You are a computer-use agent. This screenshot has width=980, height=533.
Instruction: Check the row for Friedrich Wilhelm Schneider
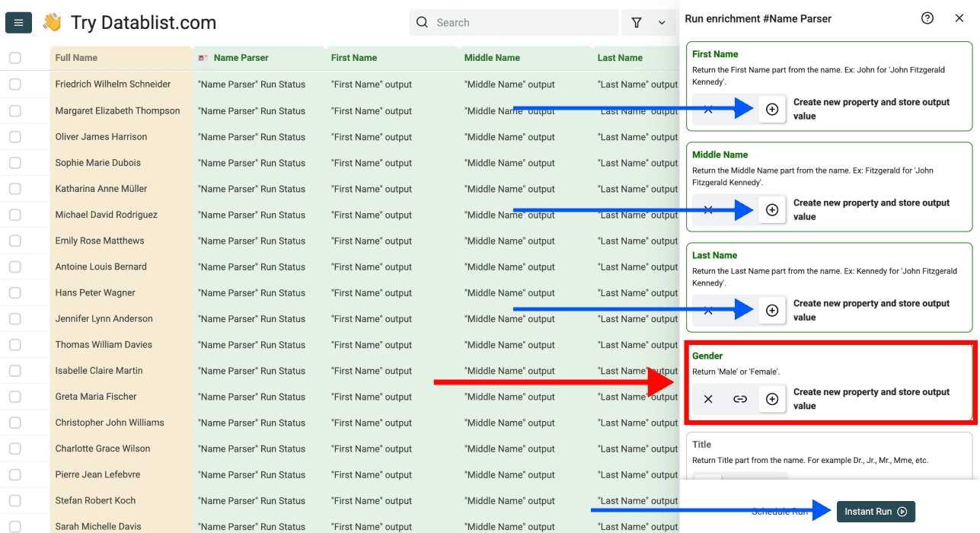point(14,84)
